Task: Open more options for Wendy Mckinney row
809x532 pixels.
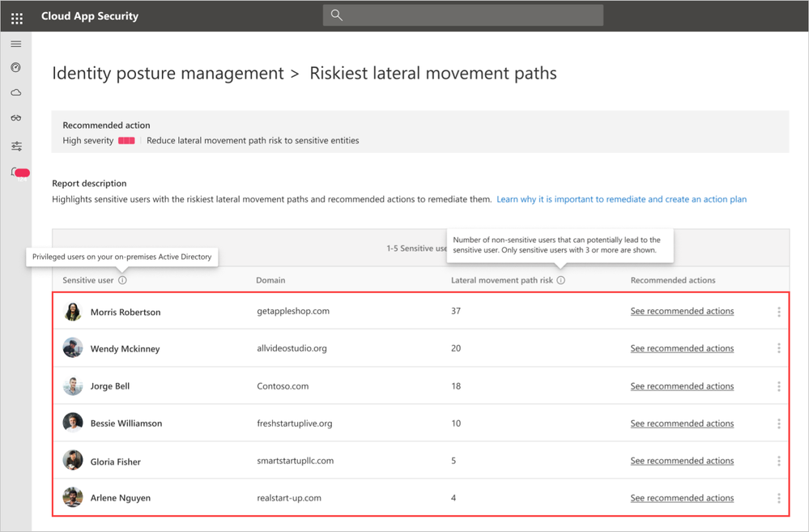Action: pyautogui.click(x=778, y=348)
